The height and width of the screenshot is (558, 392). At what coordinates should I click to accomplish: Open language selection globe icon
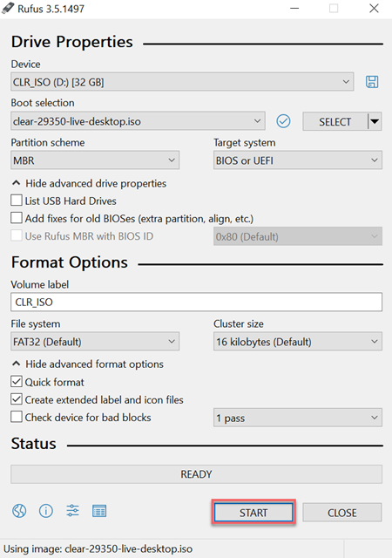pyautogui.click(x=19, y=511)
